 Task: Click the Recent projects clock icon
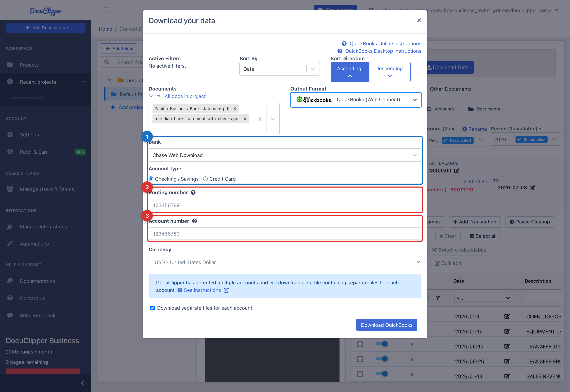[10, 82]
